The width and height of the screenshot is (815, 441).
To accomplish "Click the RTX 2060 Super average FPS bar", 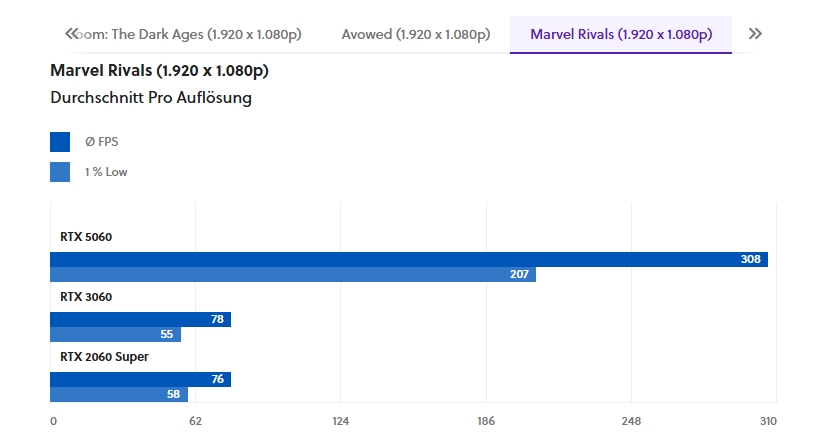I will click(x=140, y=379).
